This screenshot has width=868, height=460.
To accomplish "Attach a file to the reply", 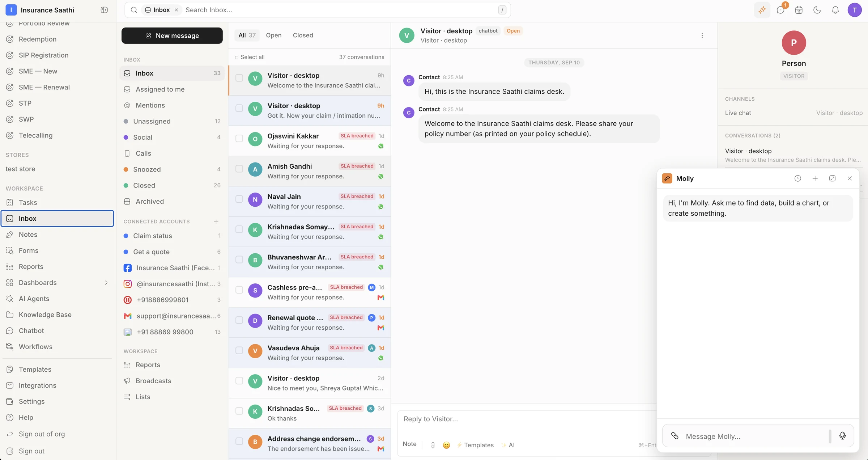I will point(433,445).
